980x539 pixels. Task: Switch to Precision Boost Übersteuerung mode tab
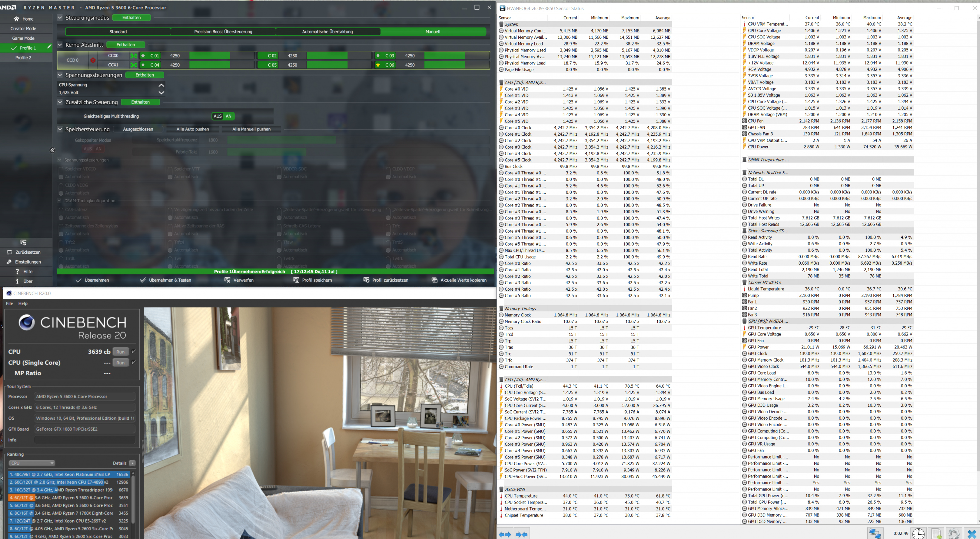click(223, 31)
